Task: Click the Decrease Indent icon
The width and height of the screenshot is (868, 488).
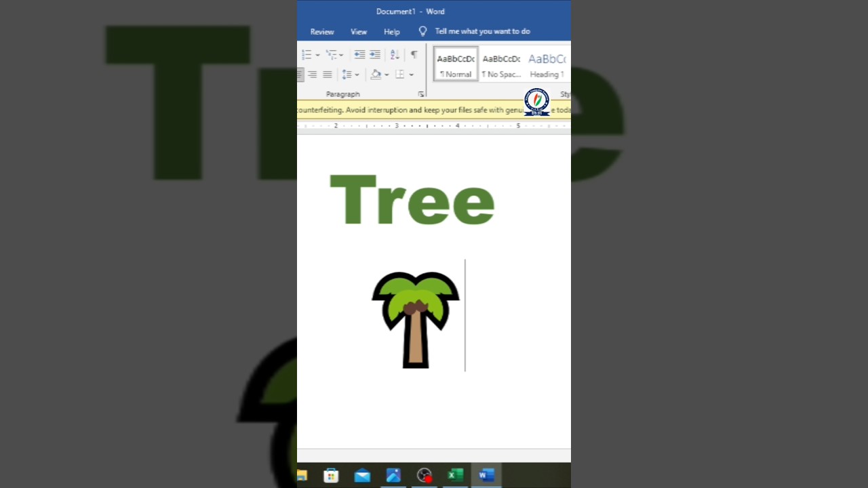Action: coord(359,54)
